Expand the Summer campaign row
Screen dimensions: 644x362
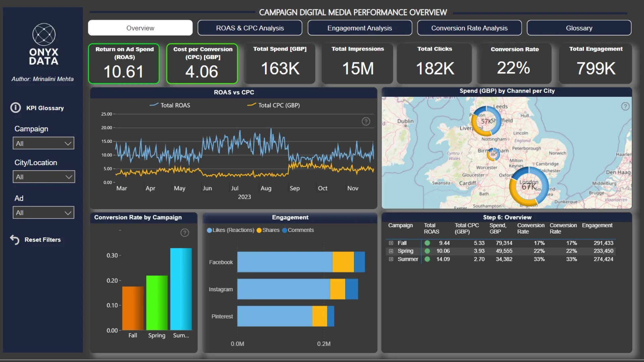pos(391,259)
